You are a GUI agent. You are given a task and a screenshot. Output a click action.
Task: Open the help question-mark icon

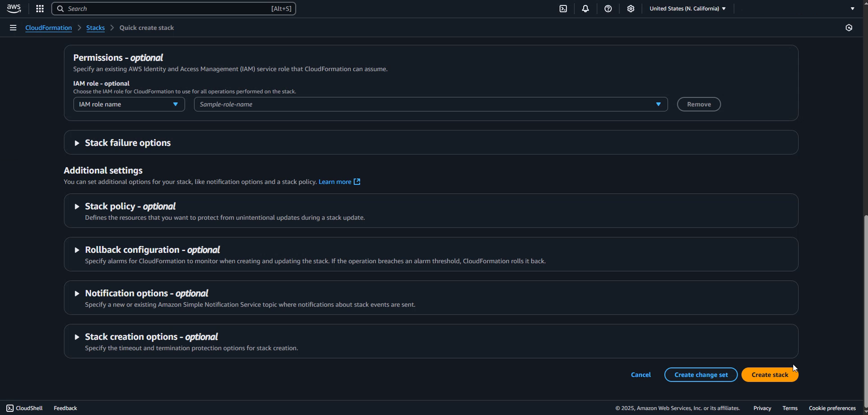coord(608,8)
